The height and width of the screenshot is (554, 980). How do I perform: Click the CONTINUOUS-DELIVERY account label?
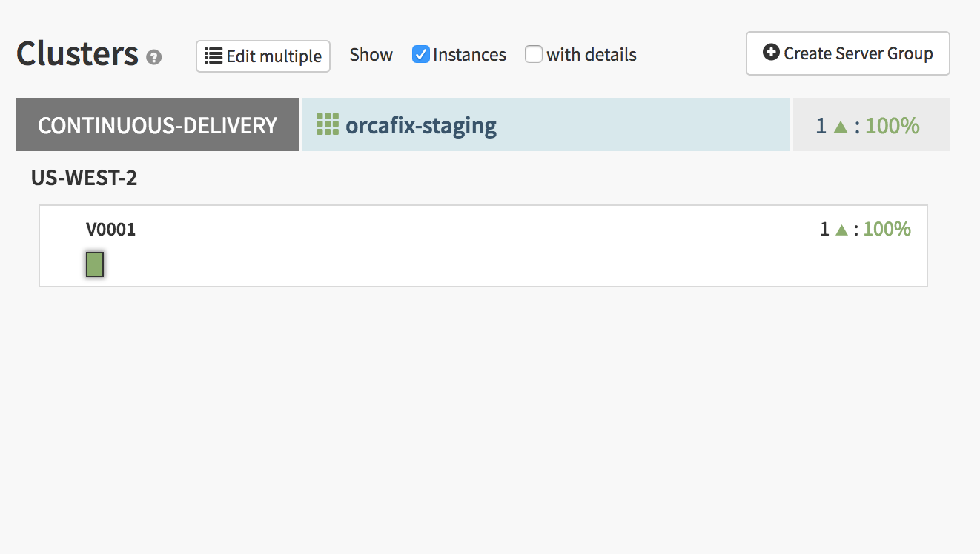tap(158, 124)
